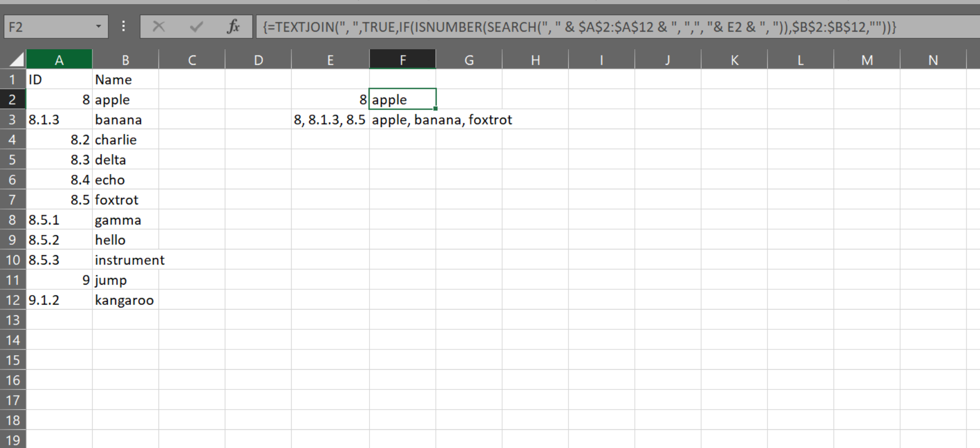Select column G header
Image resolution: width=980 pixels, height=448 pixels.
pos(469,60)
